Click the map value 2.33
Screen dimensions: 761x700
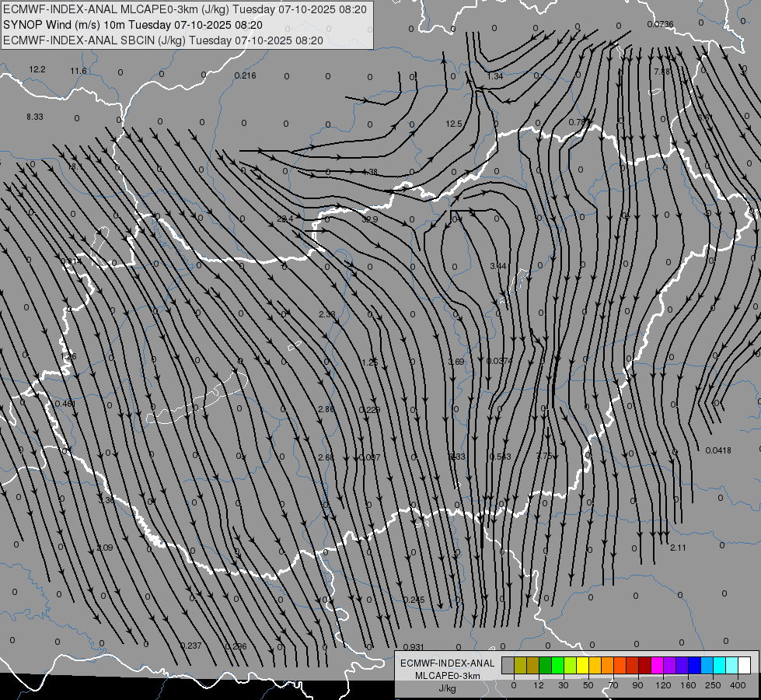(327, 314)
